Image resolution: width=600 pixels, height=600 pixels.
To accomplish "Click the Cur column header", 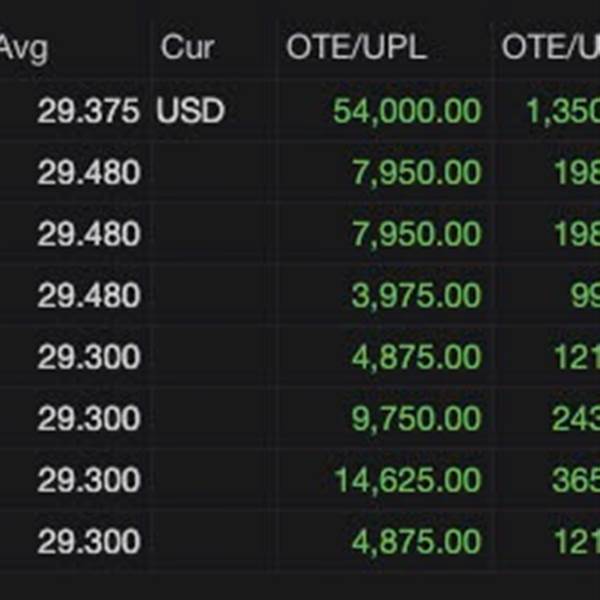I will [x=188, y=47].
